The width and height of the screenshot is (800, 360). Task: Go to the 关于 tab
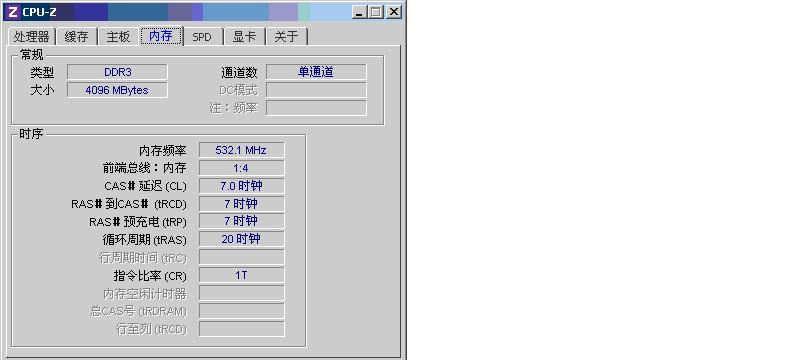(286, 37)
